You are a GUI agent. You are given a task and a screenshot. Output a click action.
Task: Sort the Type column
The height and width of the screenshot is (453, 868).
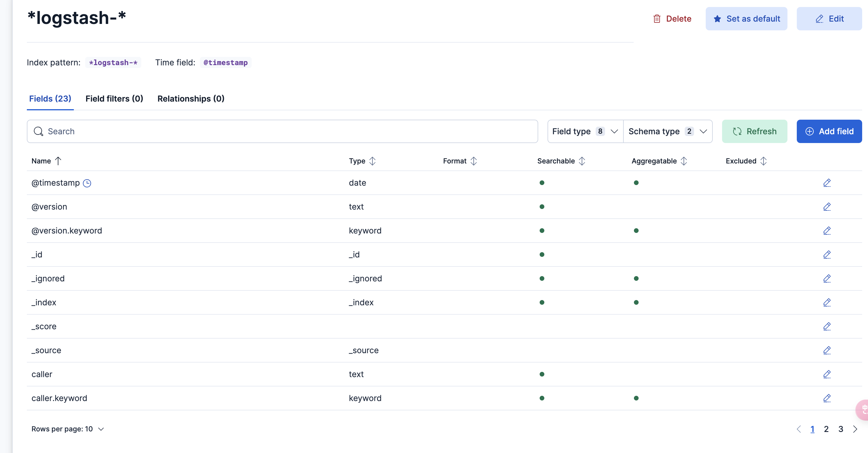point(372,161)
